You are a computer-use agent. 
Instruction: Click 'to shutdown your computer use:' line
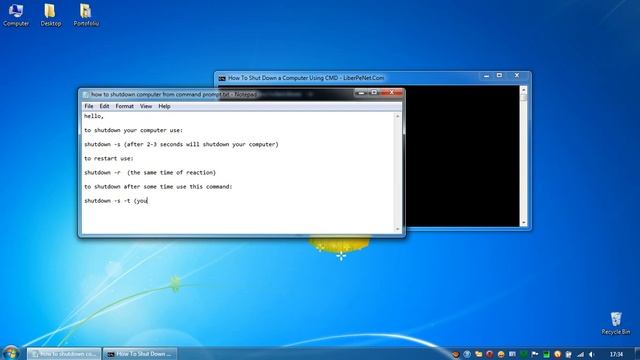pyautogui.click(x=133, y=130)
